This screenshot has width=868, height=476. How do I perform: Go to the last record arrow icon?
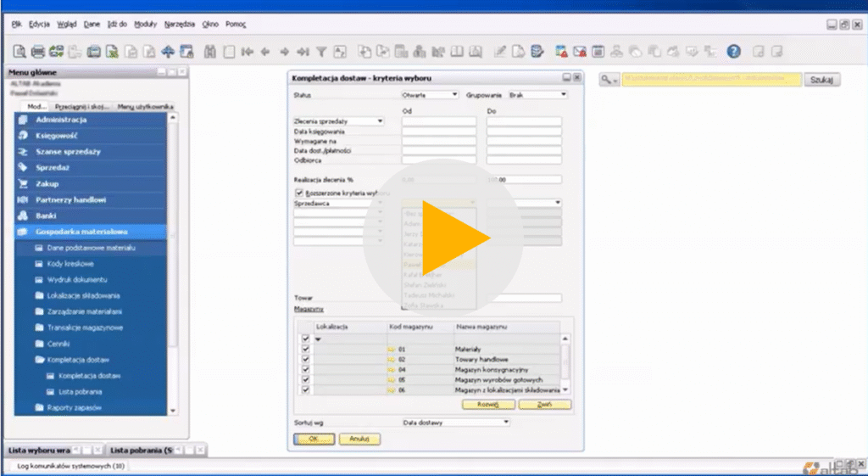coord(303,52)
